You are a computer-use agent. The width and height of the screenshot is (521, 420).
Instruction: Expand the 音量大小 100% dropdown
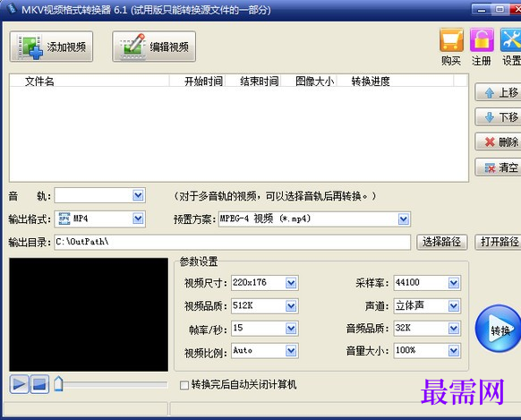coord(454,350)
